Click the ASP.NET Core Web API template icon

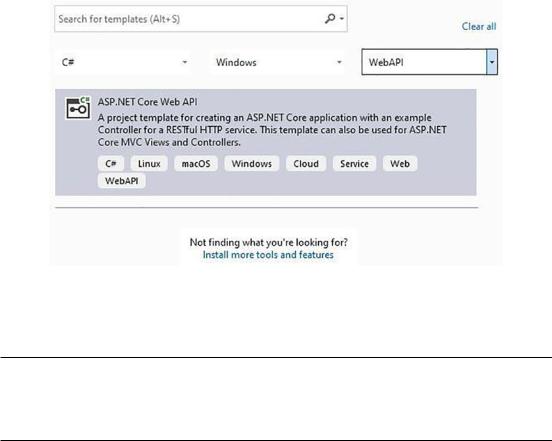[78, 108]
